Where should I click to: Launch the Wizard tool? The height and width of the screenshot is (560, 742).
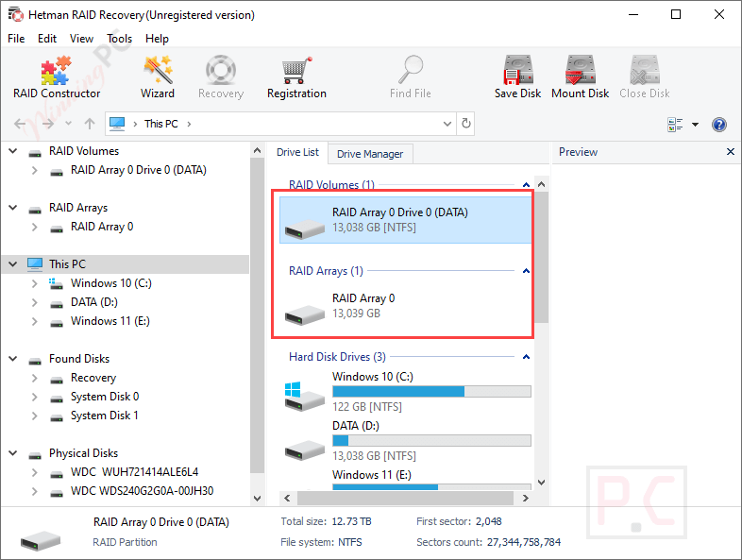tap(158, 77)
